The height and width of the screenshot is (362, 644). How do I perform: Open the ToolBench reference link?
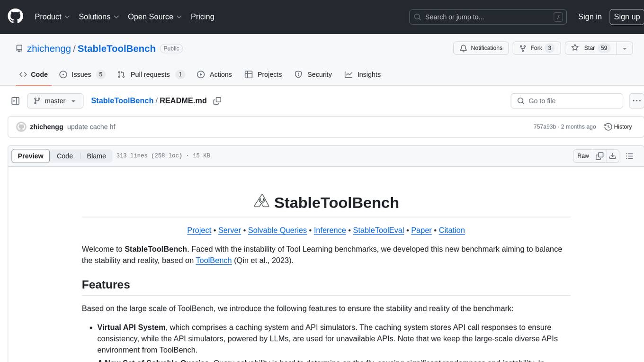click(214, 260)
